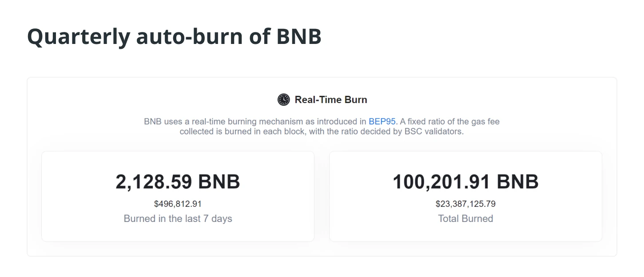The width and height of the screenshot is (644, 277).
Task: Open the BEP95 link
Action: [382, 121]
